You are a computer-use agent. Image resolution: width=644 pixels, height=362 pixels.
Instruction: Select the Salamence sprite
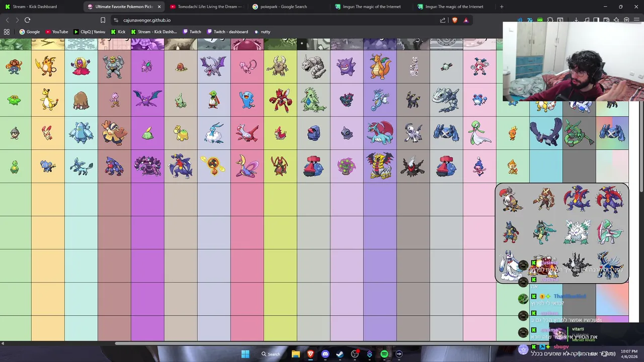[x=380, y=133]
